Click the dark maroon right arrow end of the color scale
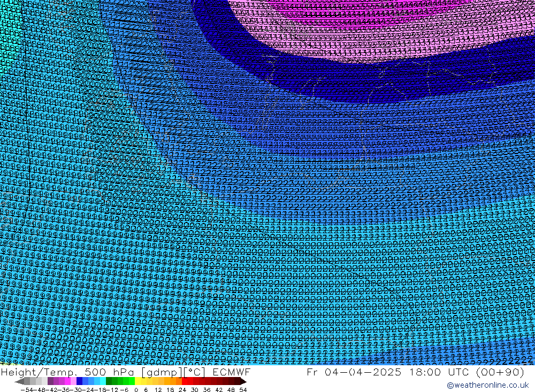535x392 pixels. [243, 381]
